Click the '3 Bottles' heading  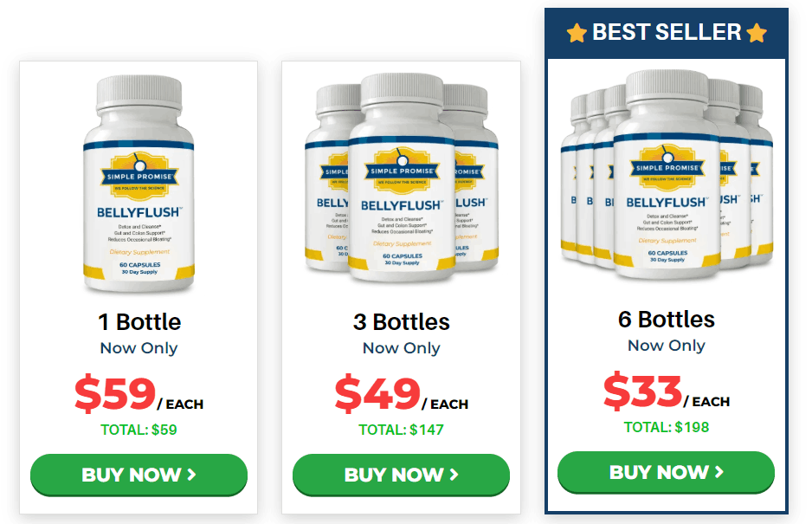click(x=402, y=322)
